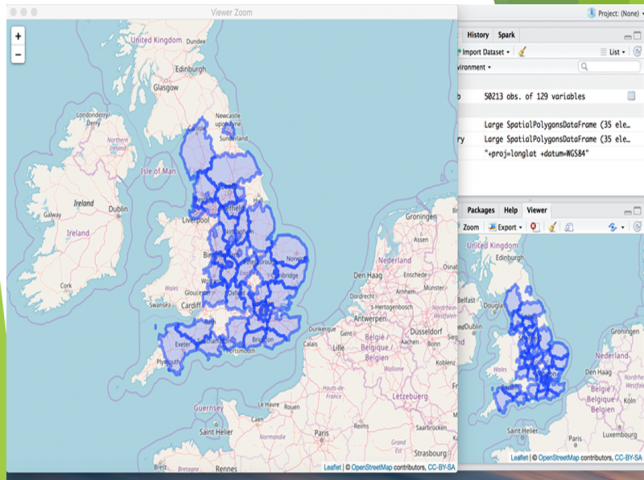
Task: Maximize the Environment pane
Action: 637,36
